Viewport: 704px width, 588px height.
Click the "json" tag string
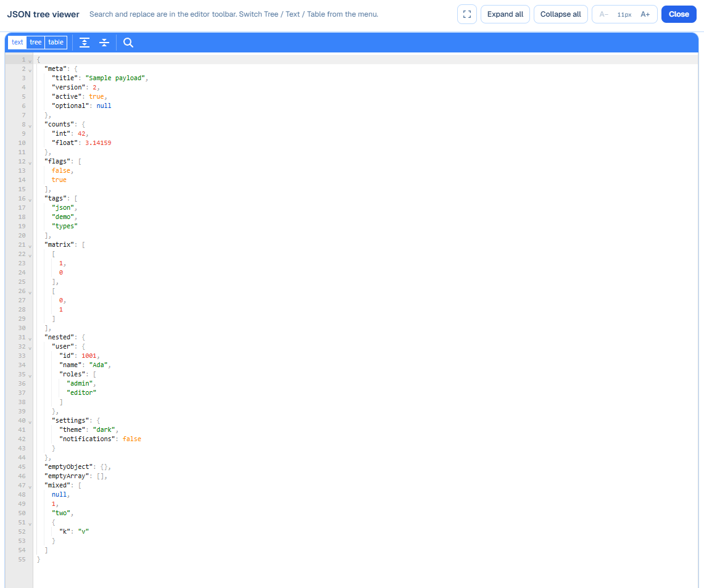(63, 208)
